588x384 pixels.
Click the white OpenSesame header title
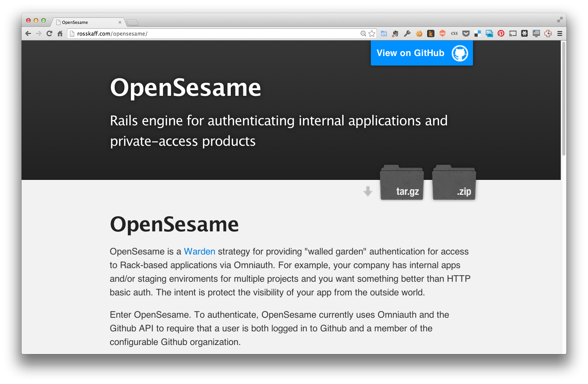[185, 87]
